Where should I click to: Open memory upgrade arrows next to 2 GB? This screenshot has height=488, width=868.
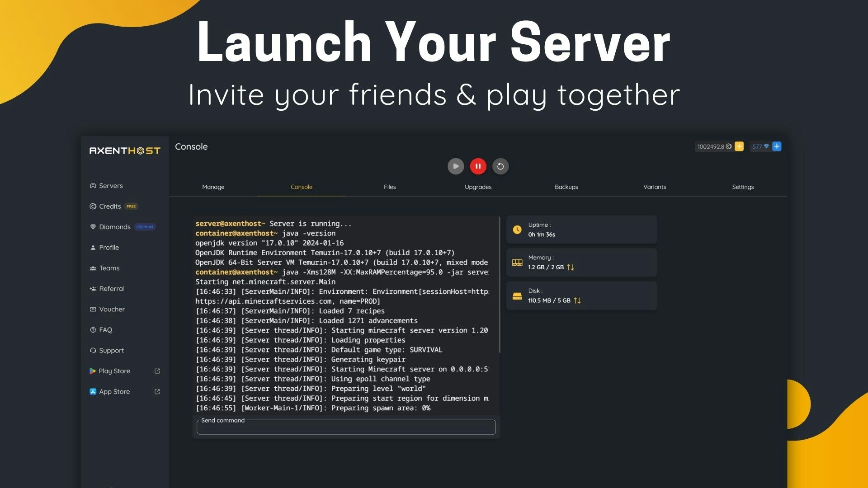coord(571,267)
